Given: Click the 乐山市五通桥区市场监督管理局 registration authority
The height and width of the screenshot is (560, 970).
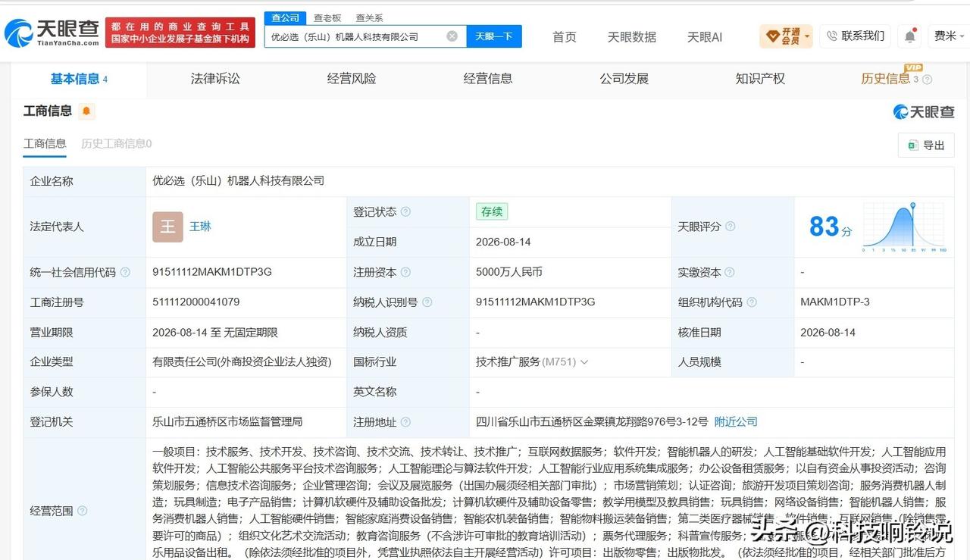Looking at the screenshot, I should (x=227, y=422).
